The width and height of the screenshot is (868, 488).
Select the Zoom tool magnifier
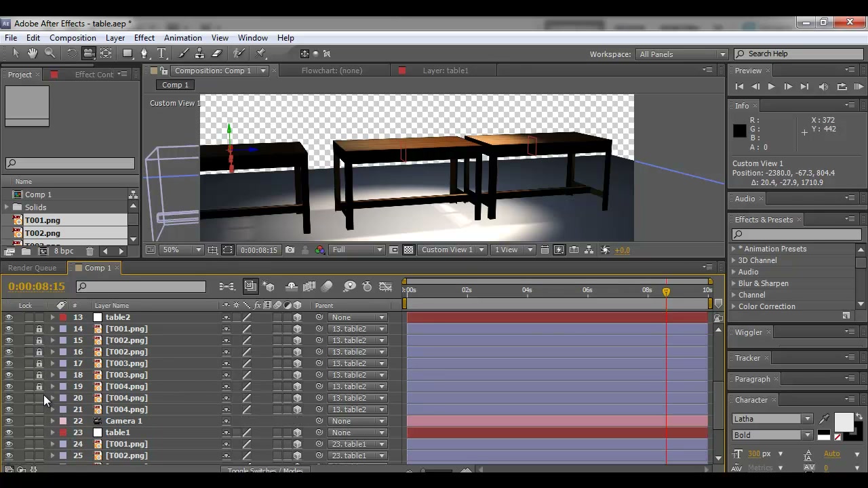pos(50,53)
